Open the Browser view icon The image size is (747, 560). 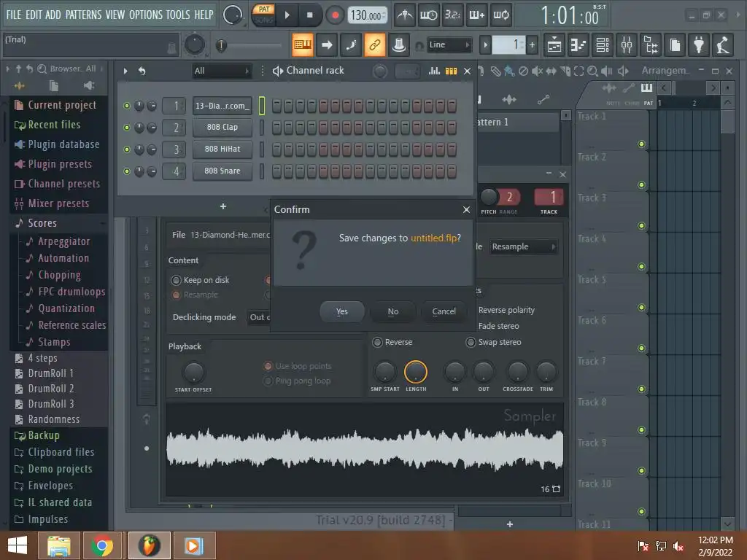[x=651, y=44]
